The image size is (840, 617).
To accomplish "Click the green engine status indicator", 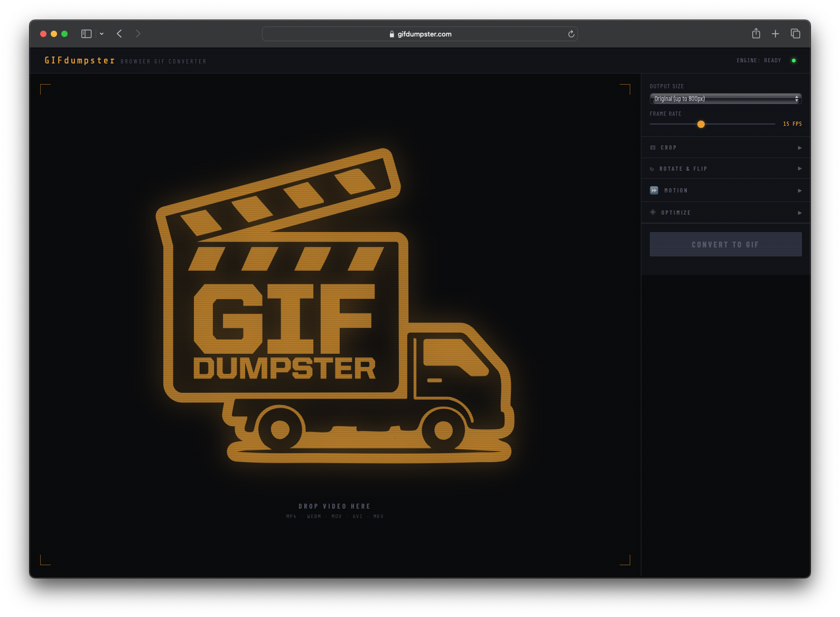I will coord(794,60).
